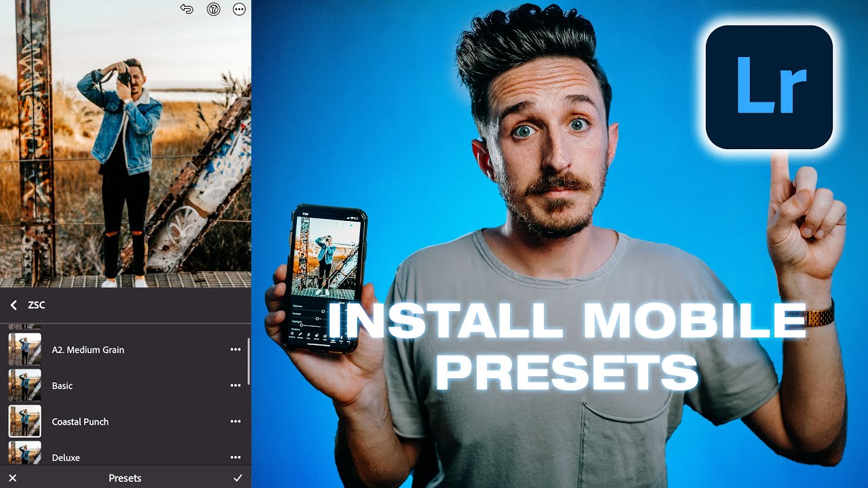Choose the Coastal Punch preset thumbnail

(24, 421)
